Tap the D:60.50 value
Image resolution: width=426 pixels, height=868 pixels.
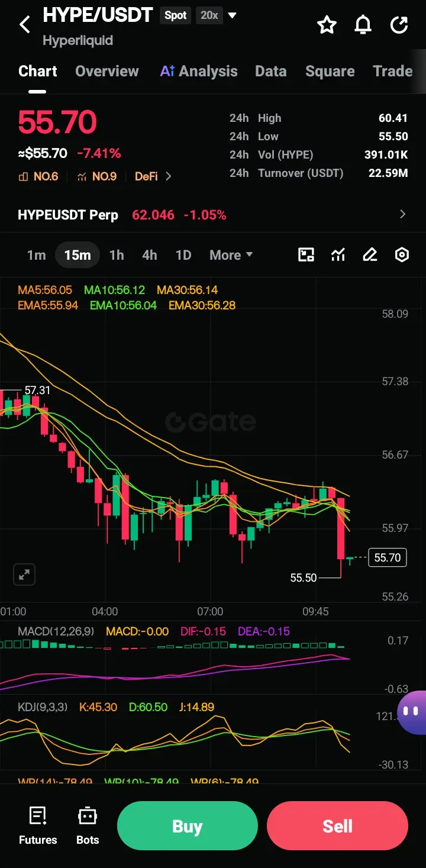point(148,707)
